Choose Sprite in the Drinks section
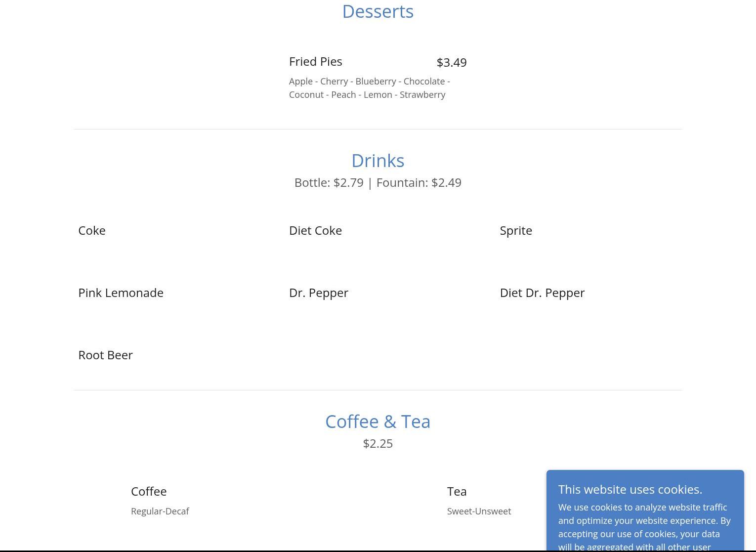 515,231
